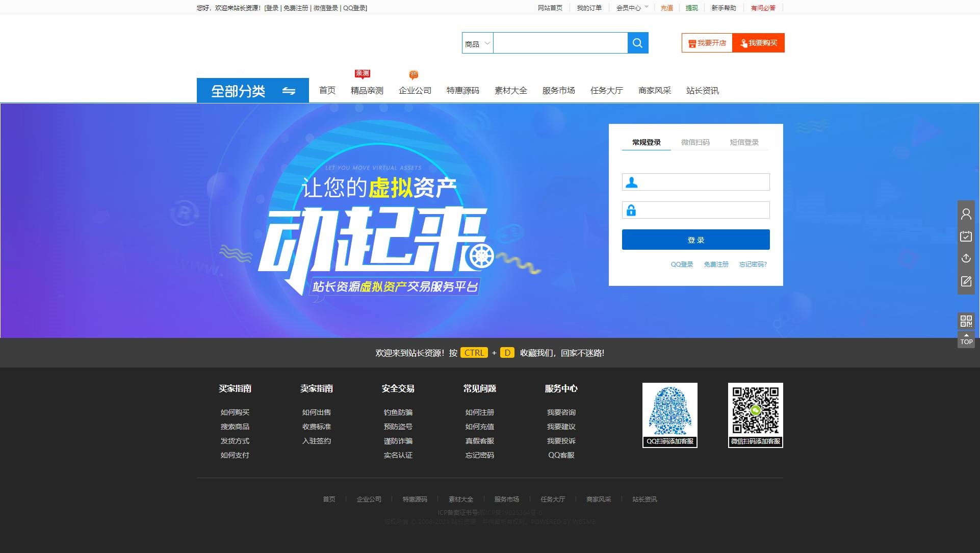The image size is (980, 553).
Task: Click the search magnifier button
Action: coord(637,43)
